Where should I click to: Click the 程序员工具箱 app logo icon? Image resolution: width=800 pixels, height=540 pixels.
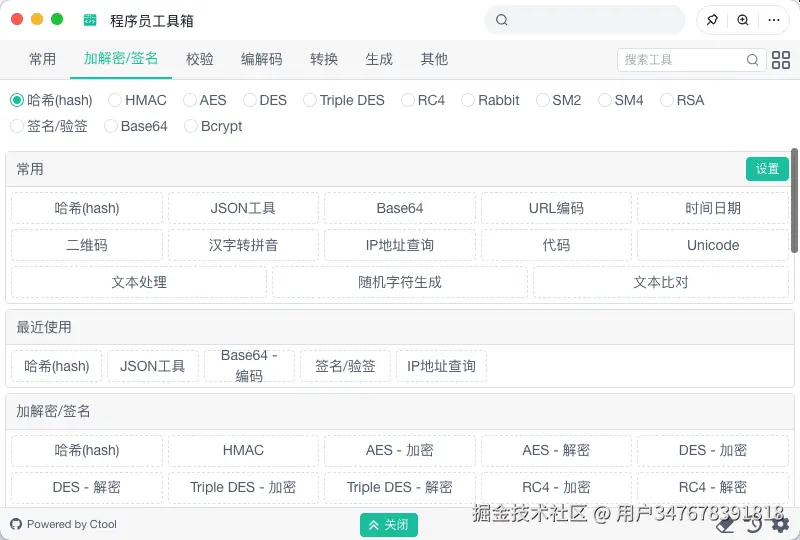[x=90, y=20]
